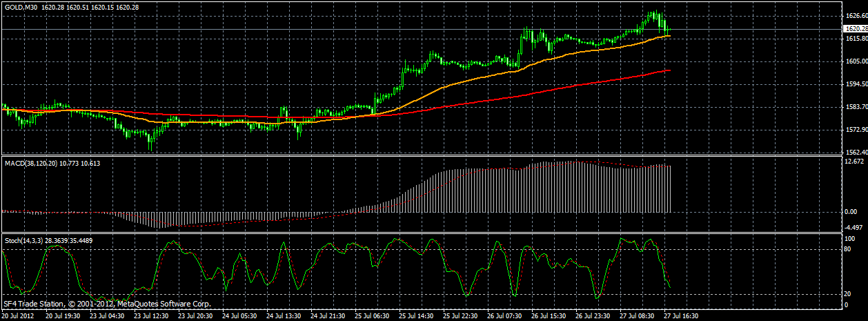
Task: Click the 25 Jul 14:30 time label
Action: (417, 315)
